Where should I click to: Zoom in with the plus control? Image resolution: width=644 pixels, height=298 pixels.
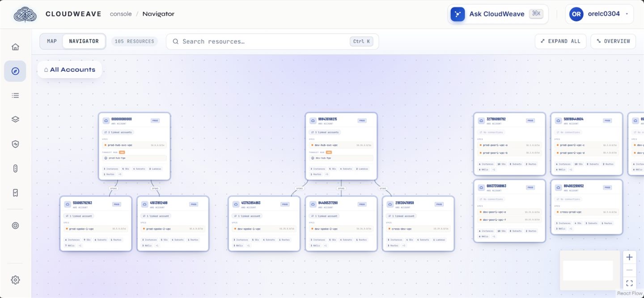click(629, 257)
